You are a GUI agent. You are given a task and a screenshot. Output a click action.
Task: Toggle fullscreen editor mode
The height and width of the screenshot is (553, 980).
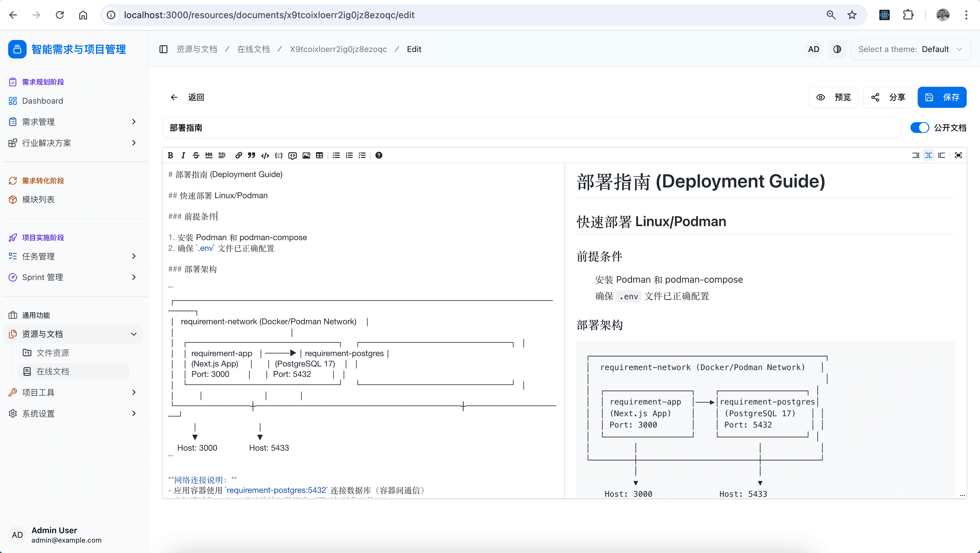point(958,155)
